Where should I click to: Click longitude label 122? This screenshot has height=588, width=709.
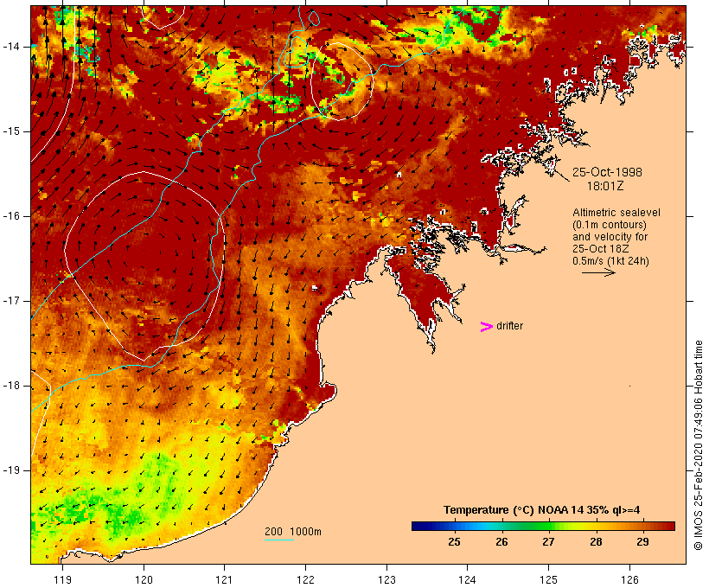click(306, 580)
